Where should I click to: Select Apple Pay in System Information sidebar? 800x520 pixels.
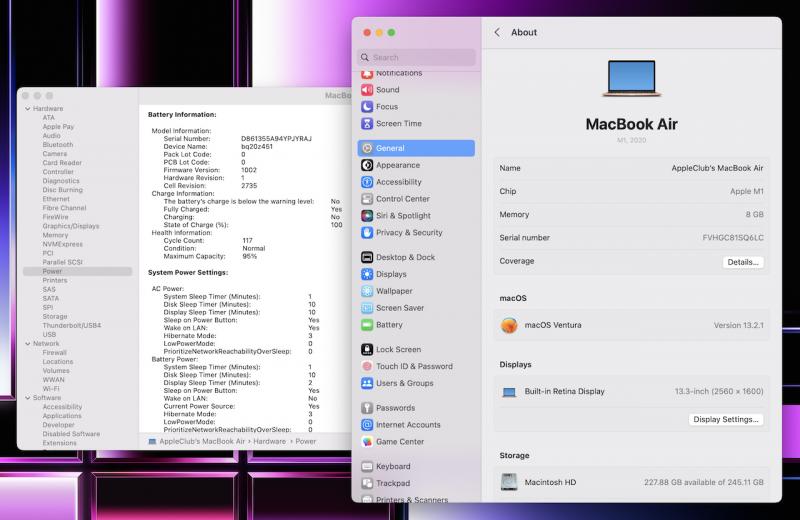tap(58, 127)
